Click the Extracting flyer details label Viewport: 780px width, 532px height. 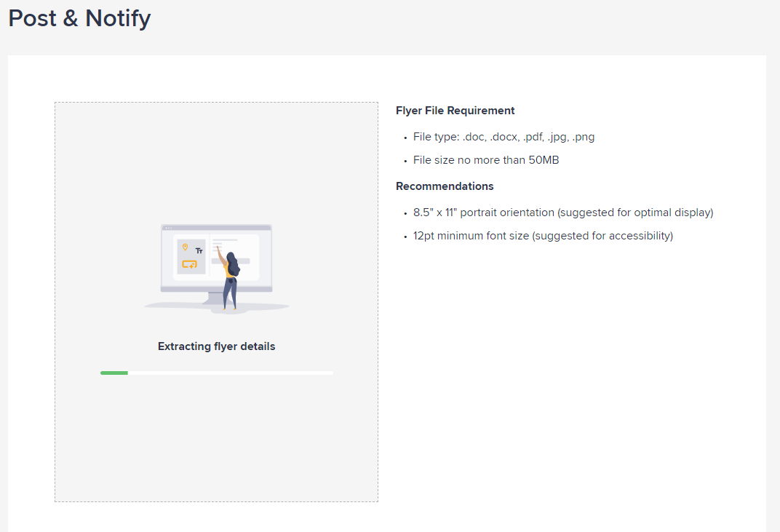pyautogui.click(x=216, y=346)
